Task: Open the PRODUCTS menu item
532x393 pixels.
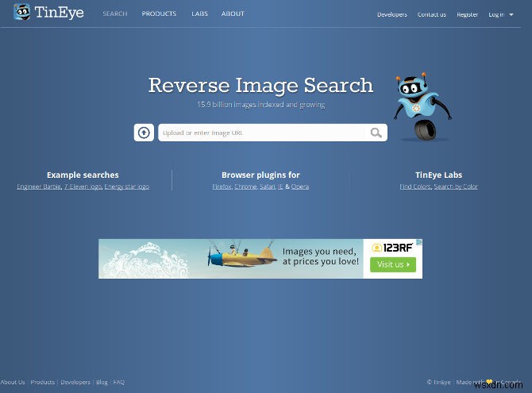Action: pos(159,13)
